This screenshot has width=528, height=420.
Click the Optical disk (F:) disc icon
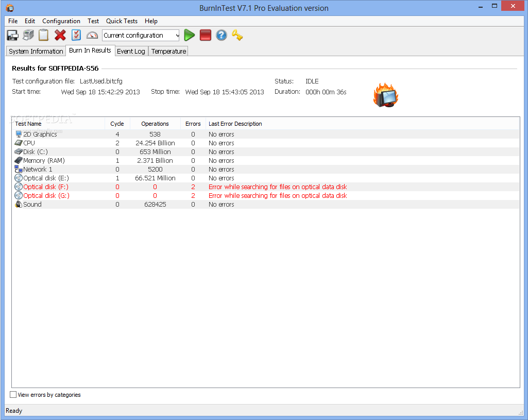coord(19,187)
